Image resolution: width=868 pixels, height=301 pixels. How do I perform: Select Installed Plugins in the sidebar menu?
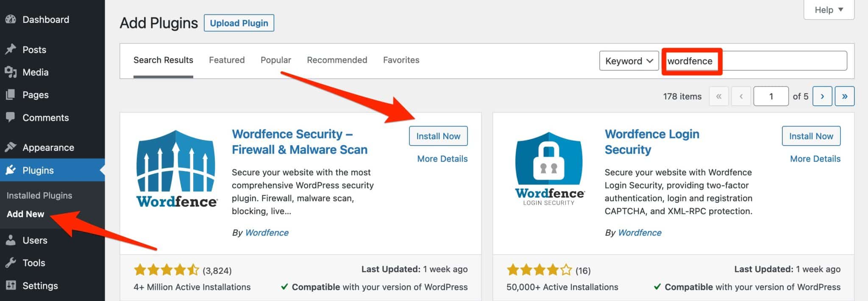coord(39,195)
